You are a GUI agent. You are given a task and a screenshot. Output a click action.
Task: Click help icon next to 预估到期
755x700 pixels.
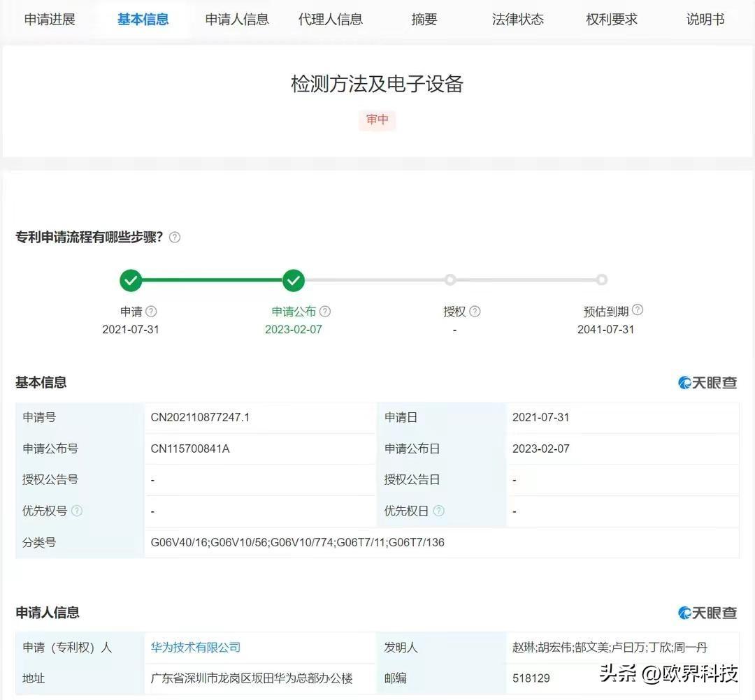tap(638, 310)
